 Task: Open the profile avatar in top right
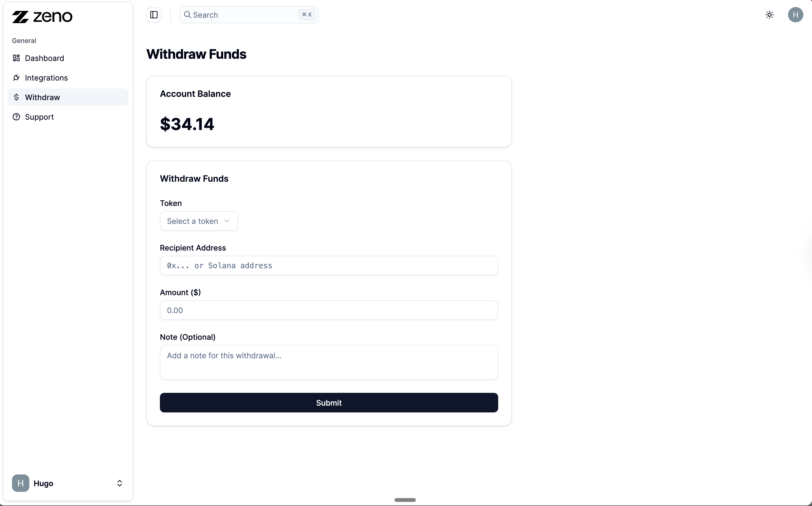click(796, 15)
